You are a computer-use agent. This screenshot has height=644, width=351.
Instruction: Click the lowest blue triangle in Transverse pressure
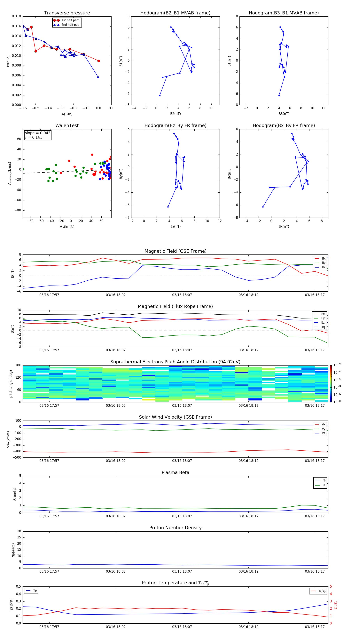click(98, 77)
